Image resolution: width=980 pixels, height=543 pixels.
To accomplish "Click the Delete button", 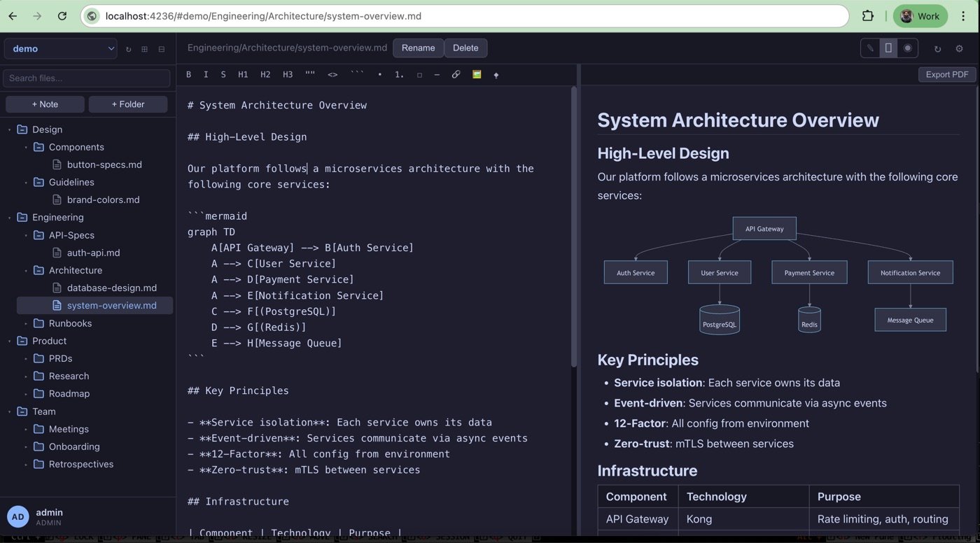I will pyautogui.click(x=465, y=48).
